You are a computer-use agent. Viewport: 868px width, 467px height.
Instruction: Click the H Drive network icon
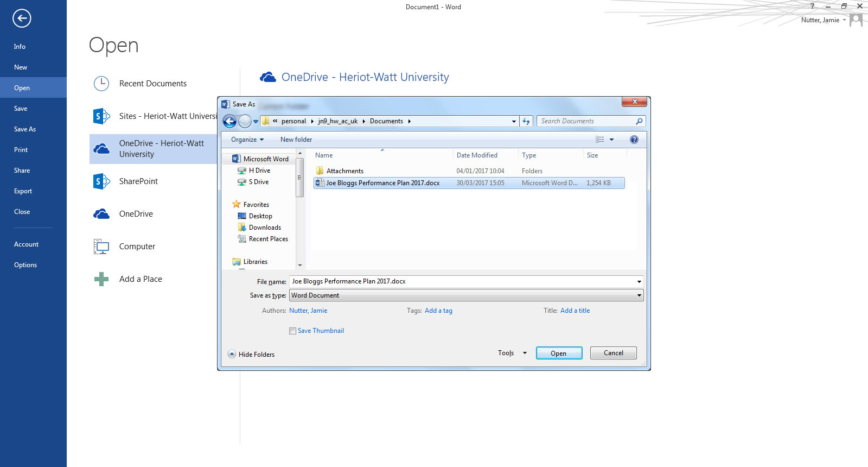pyautogui.click(x=242, y=171)
